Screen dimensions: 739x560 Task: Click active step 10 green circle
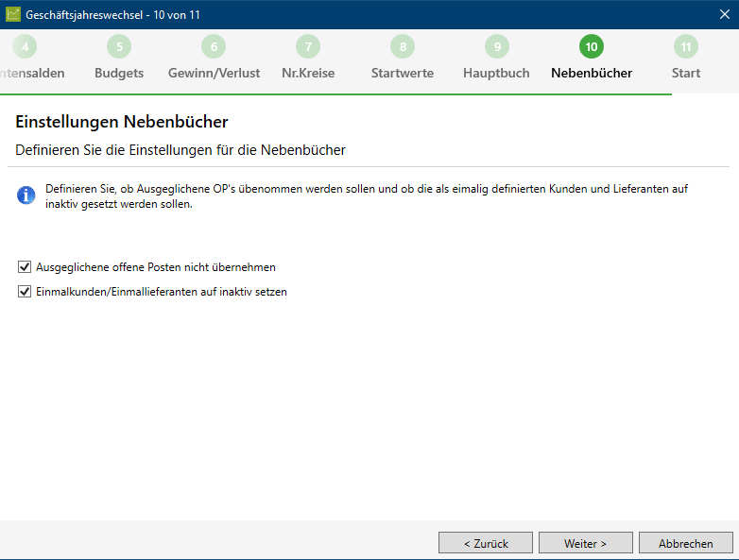click(x=592, y=46)
